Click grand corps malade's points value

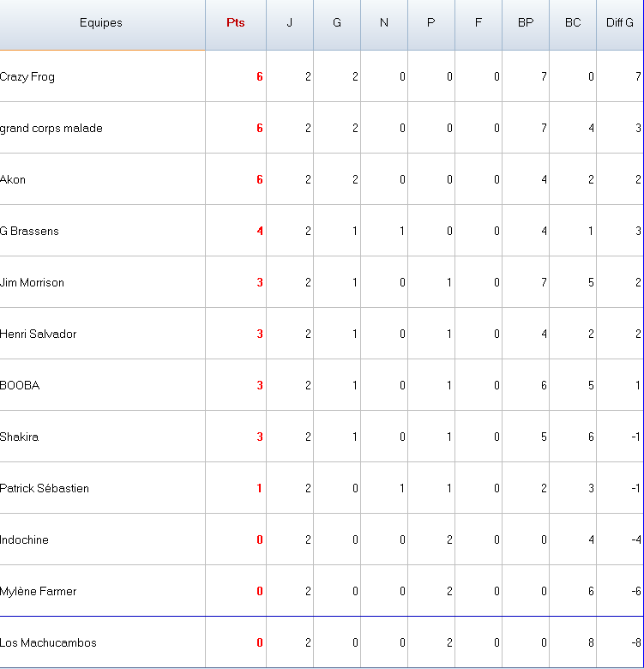pyautogui.click(x=260, y=129)
